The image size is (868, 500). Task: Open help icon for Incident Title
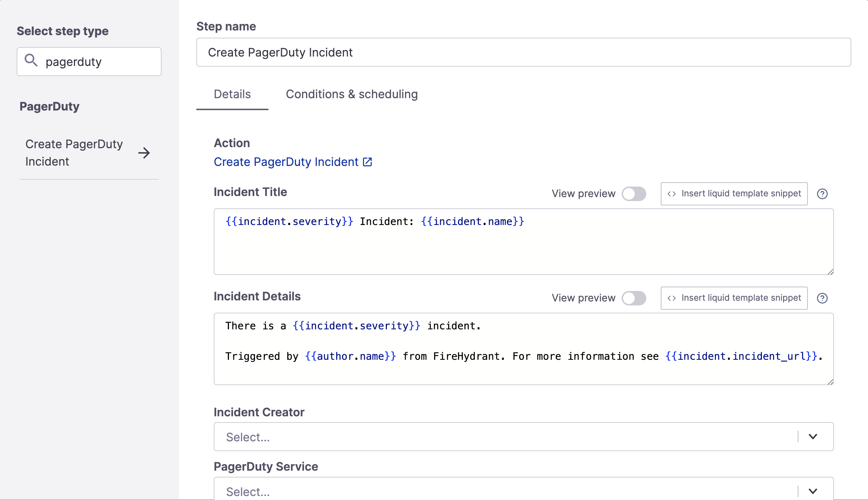coord(822,194)
